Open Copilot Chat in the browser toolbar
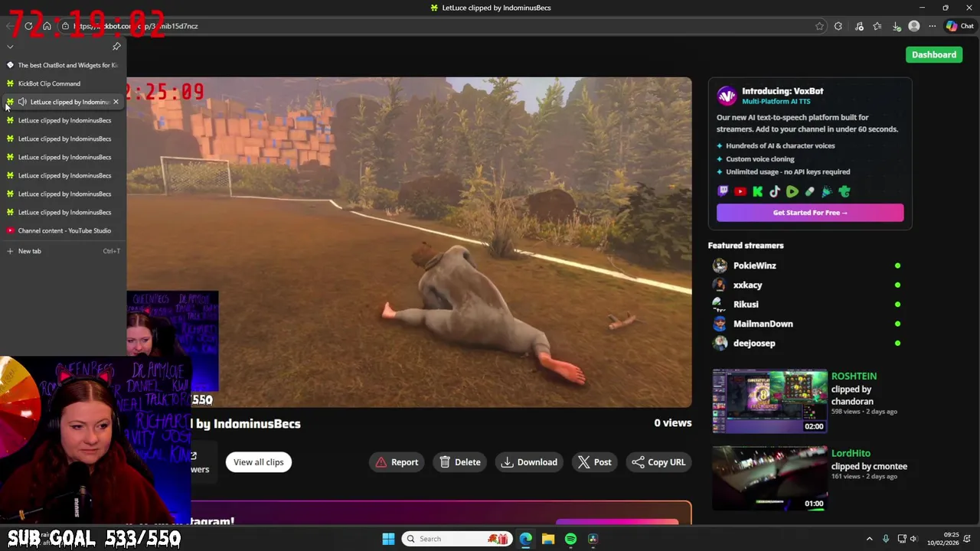The image size is (980, 551). tap(959, 26)
